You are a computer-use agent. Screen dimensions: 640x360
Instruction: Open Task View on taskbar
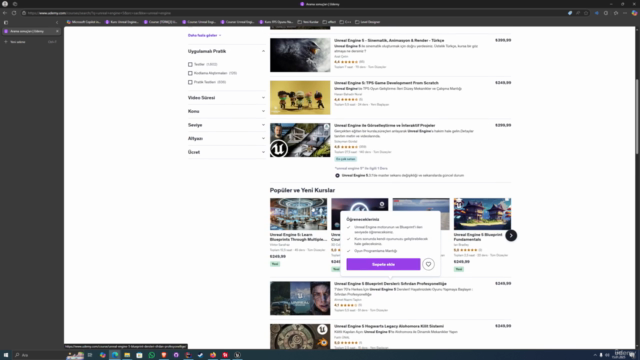pos(90,355)
